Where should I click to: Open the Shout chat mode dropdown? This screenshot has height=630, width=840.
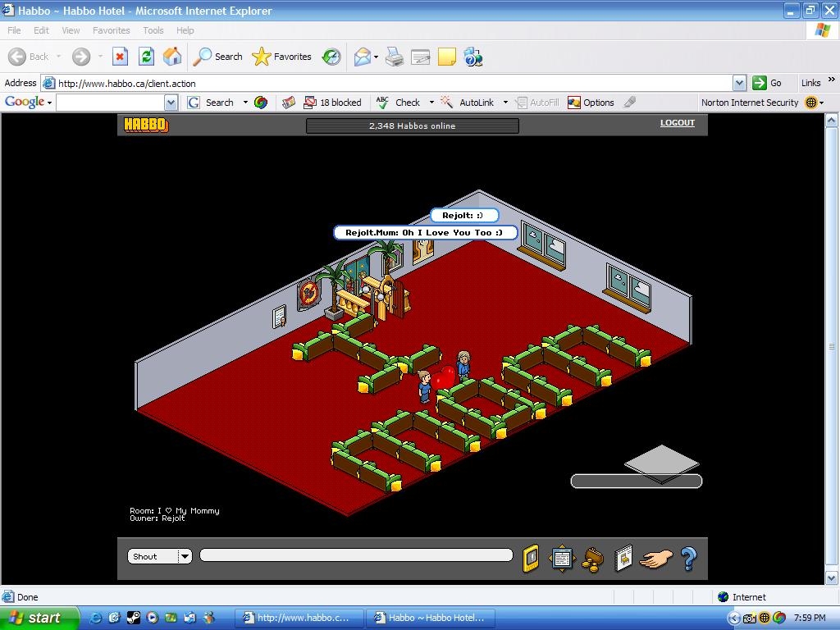point(160,556)
